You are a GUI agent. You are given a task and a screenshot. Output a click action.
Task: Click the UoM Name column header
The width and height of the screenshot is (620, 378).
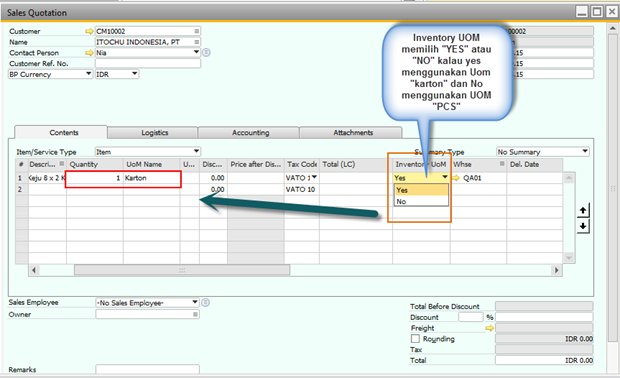point(152,164)
